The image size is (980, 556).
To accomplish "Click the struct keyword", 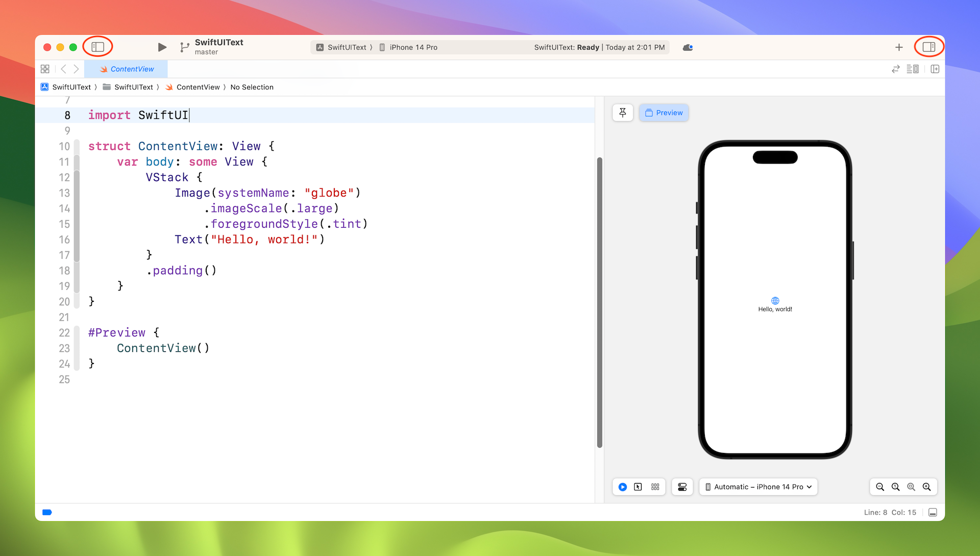I will coord(109,146).
